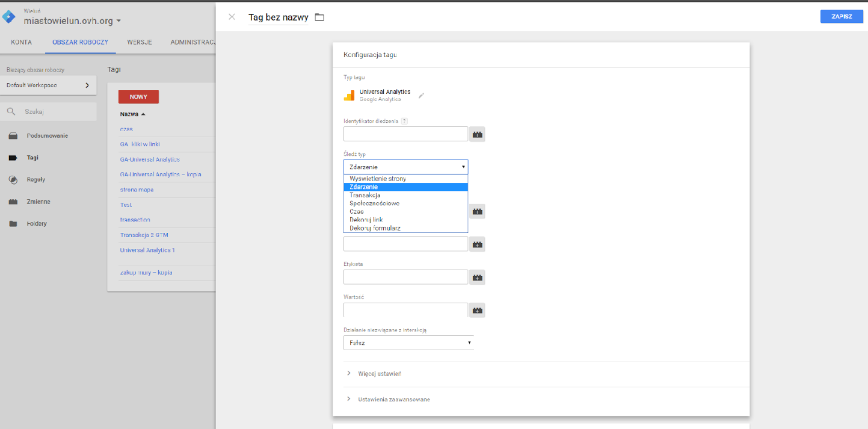The height and width of the screenshot is (429, 868).
Task: Open the KONTA tab
Action: (x=21, y=43)
